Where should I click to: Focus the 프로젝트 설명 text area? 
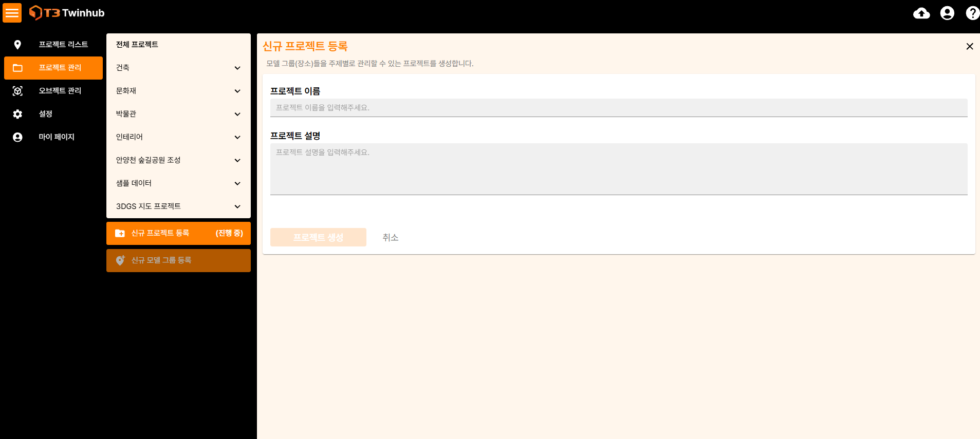tap(619, 169)
